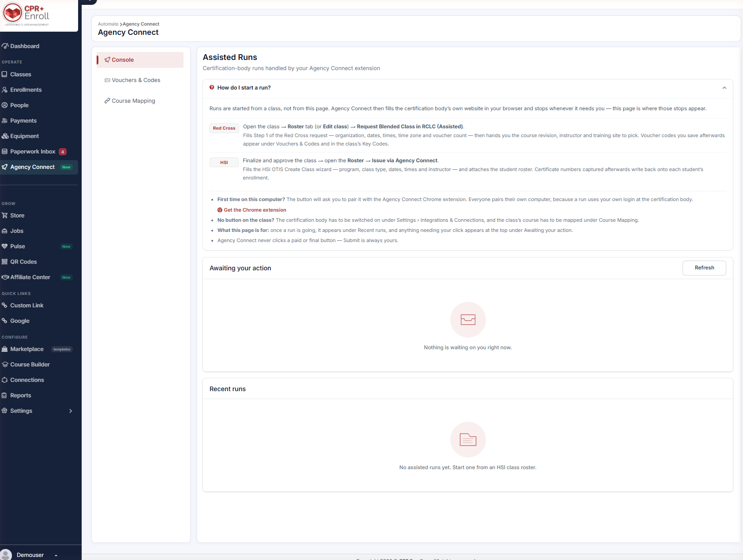Click the Settings gear icon
The image size is (743, 560).
pyautogui.click(x=5, y=411)
